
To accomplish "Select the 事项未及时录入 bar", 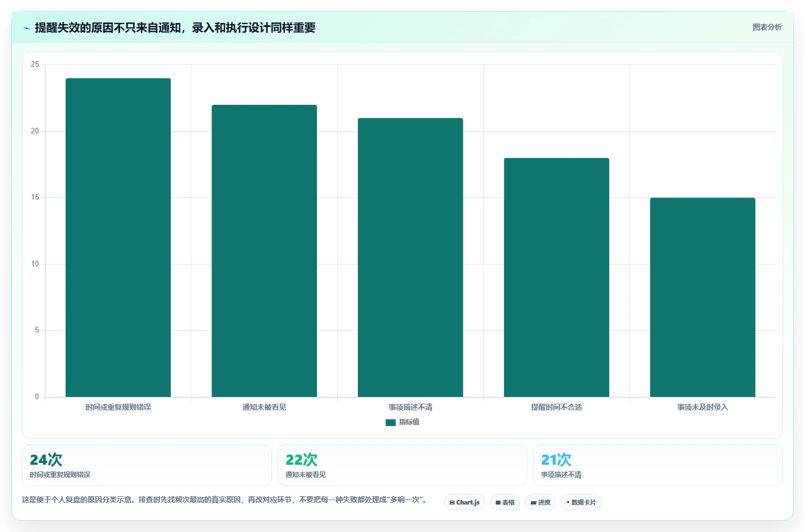I will point(703,297).
